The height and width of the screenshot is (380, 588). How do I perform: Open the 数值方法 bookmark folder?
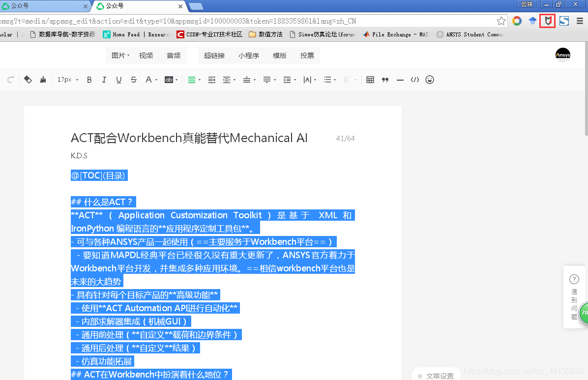click(266, 34)
